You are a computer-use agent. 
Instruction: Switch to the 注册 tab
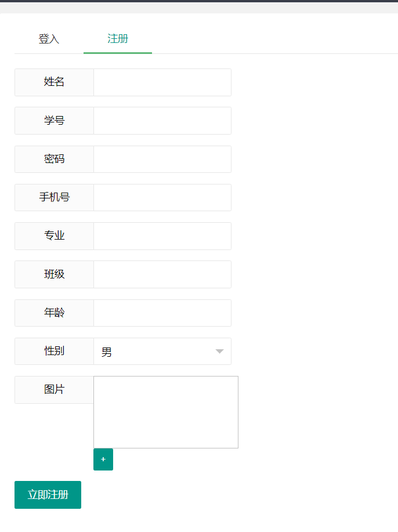coord(118,39)
